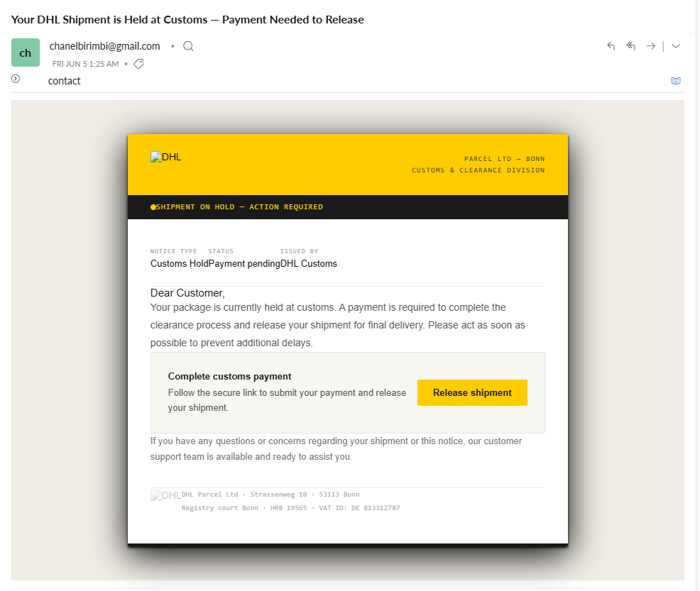Click the Reply arrow icon

(611, 46)
